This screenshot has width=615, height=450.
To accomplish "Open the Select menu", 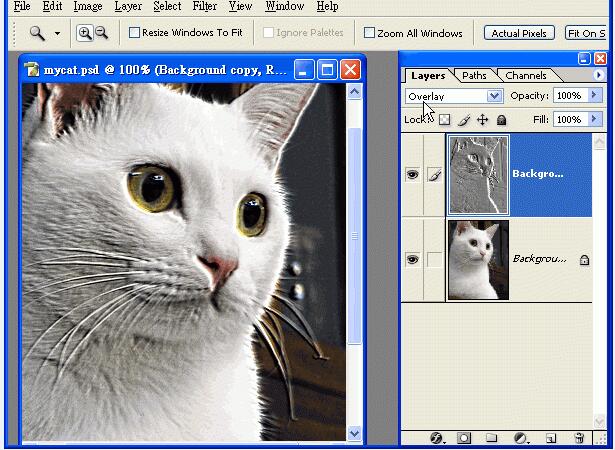I will coord(167,6).
